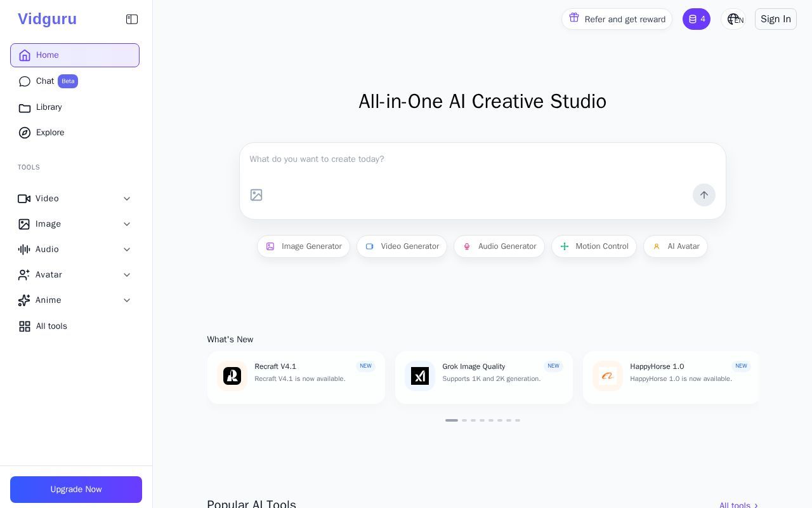Click the gift icon in header
Viewport: 812px width, 508px height.
[x=574, y=18]
